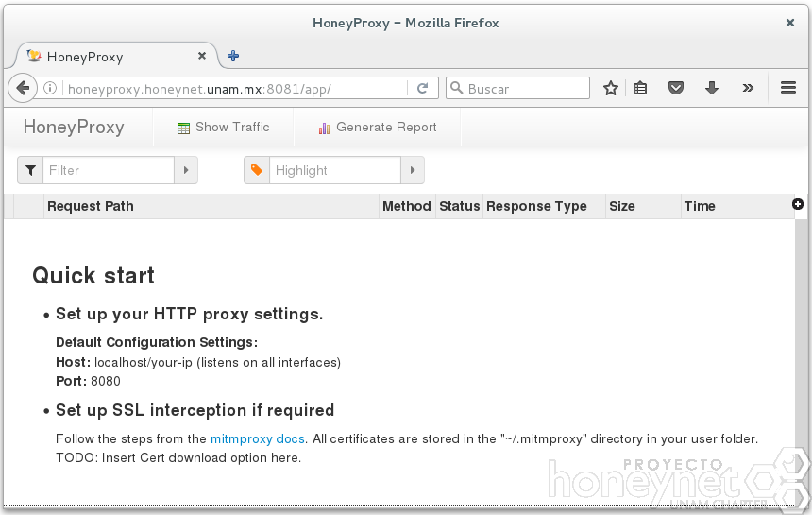The image size is (812, 515).
Task: Reload the page with the refresh icon
Action: pos(423,88)
